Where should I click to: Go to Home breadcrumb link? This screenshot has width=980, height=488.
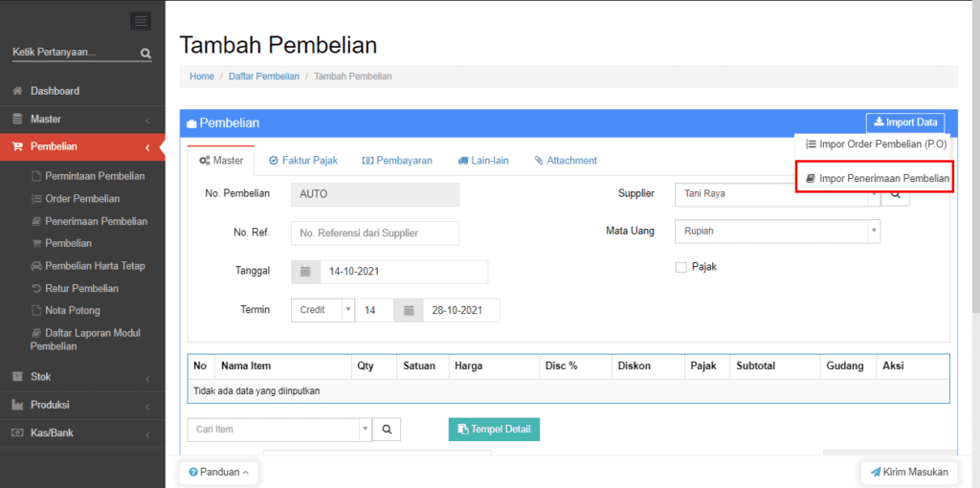(202, 77)
